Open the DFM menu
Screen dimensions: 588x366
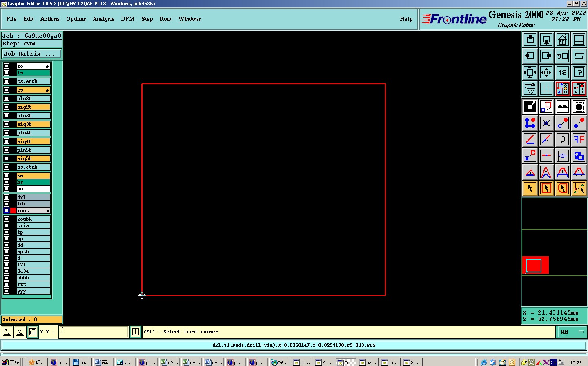[x=128, y=19]
